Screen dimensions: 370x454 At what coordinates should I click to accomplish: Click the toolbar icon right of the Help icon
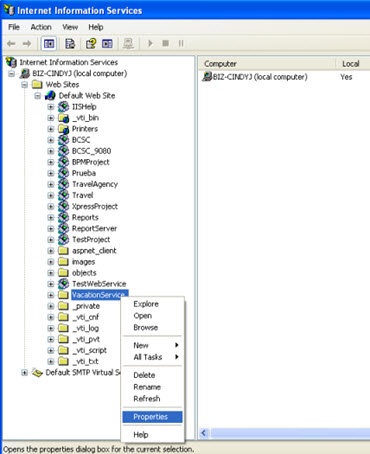(x=107, y=44)
